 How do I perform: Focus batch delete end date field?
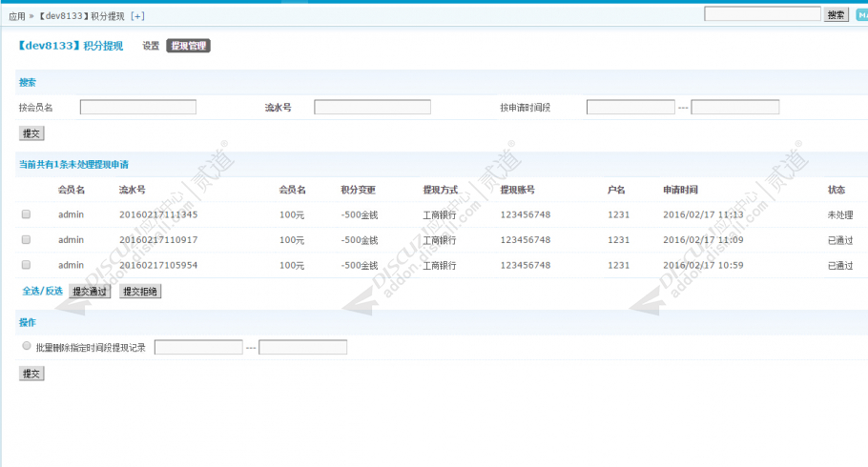[x=302, y=348]
